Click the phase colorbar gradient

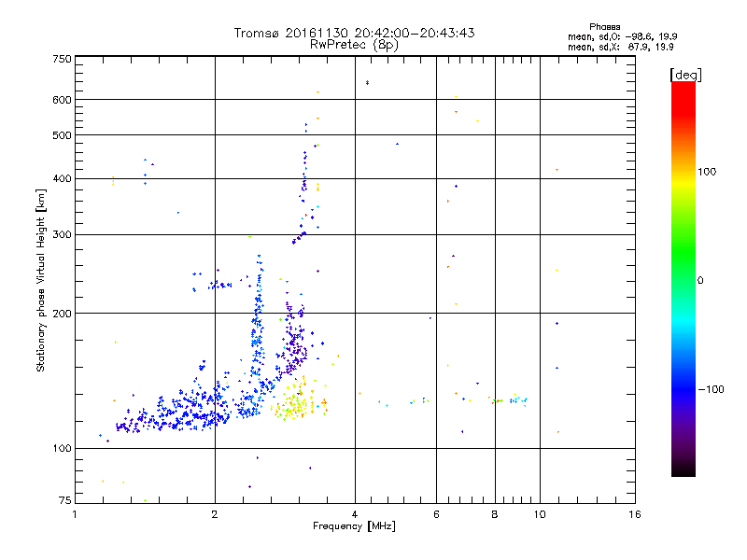[x=684, y=278]
